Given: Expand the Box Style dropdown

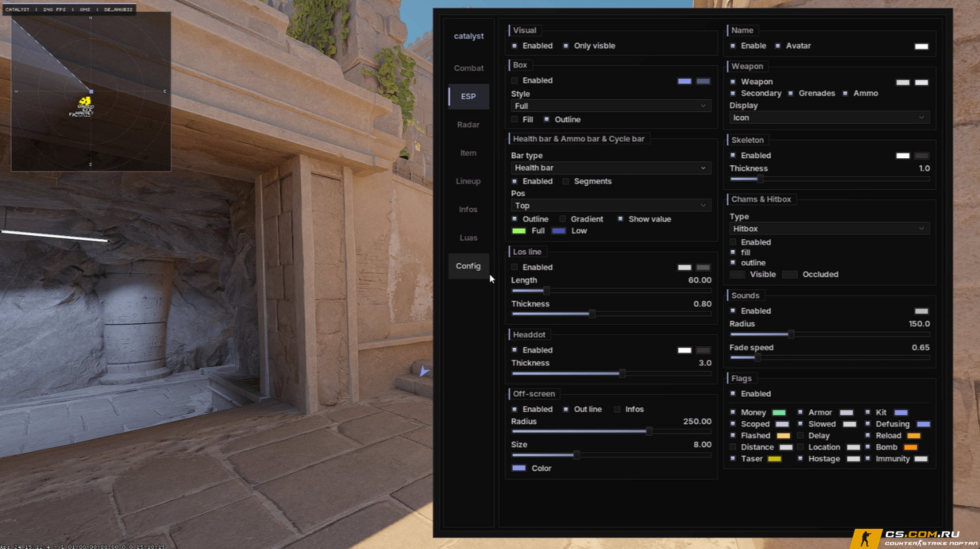Looking at the screenshot, I should (x=611, y=106).
